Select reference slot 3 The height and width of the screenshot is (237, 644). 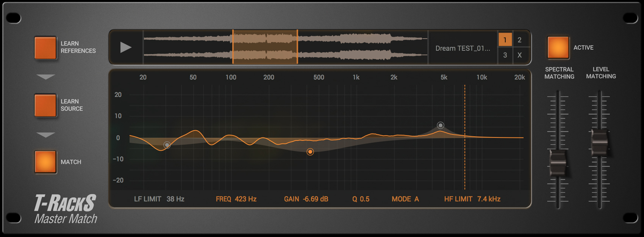(x=505, y=55)
